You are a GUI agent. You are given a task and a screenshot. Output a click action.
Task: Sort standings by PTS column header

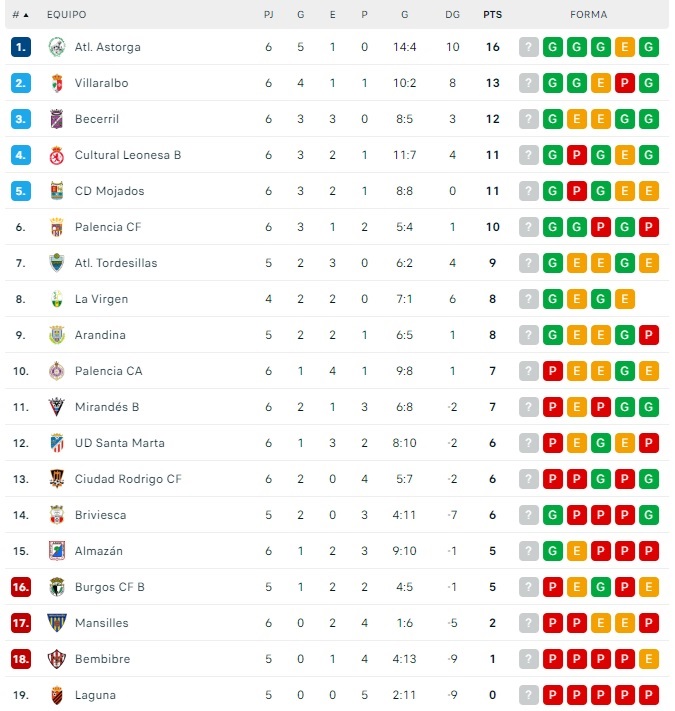[492, 15]
